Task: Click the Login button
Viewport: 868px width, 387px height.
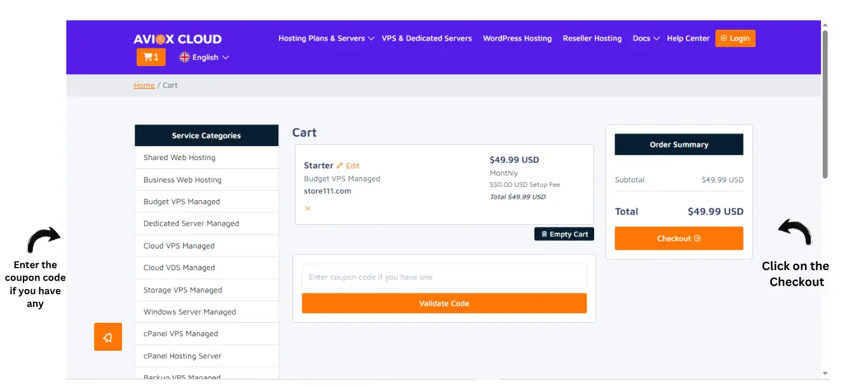Action: [735, 39]
